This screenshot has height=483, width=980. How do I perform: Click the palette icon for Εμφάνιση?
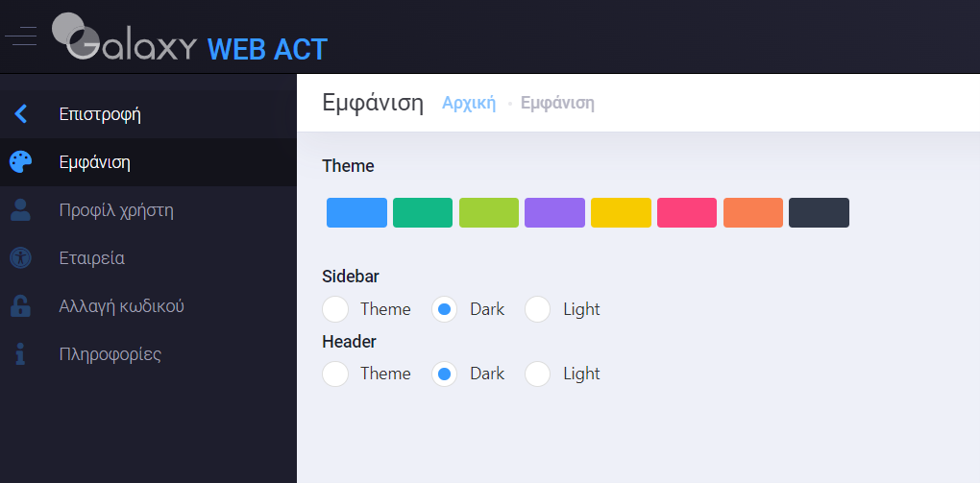point(20,162)
